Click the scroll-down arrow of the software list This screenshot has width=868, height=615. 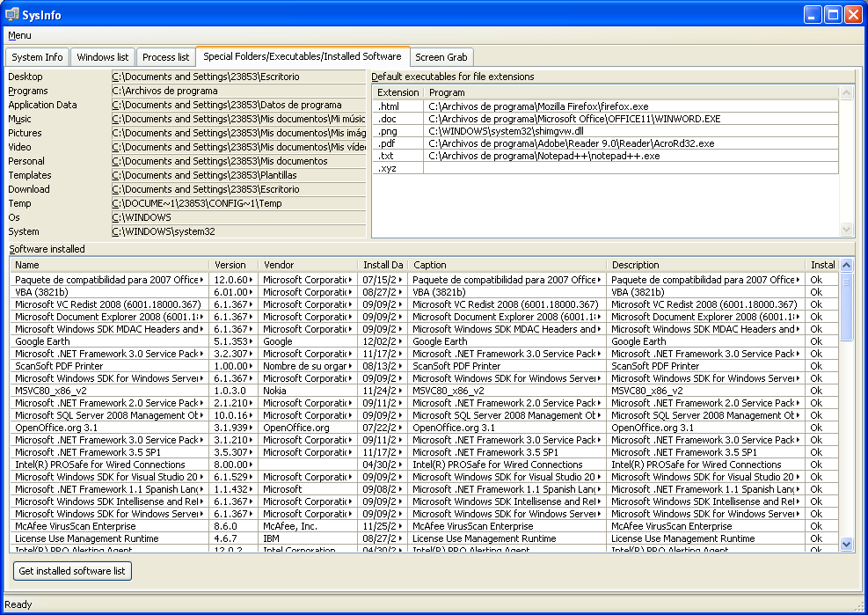(x=846, y=544)
